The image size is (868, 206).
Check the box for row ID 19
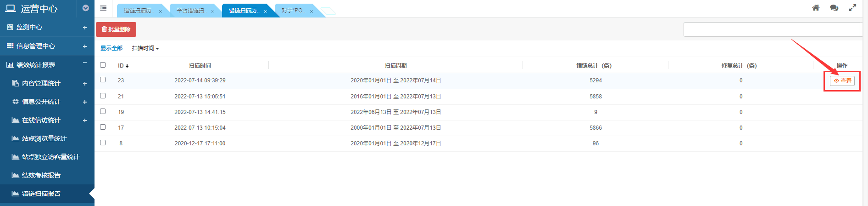coord(103,111)
